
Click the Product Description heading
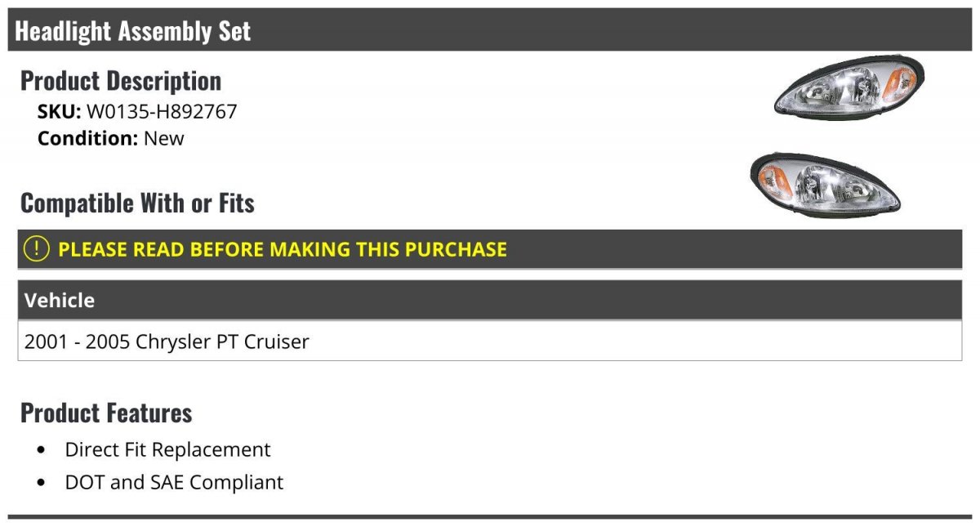[x=121, y=81]
